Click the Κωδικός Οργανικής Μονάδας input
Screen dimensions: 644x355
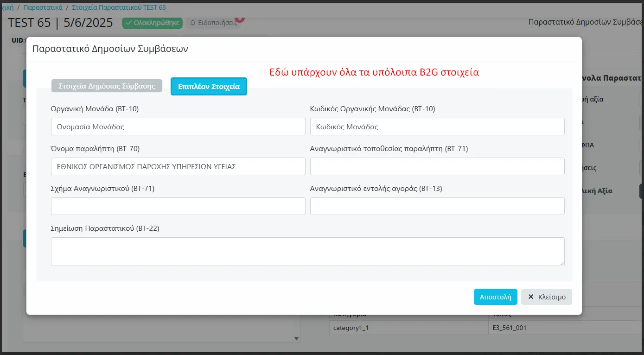[437, 127]
